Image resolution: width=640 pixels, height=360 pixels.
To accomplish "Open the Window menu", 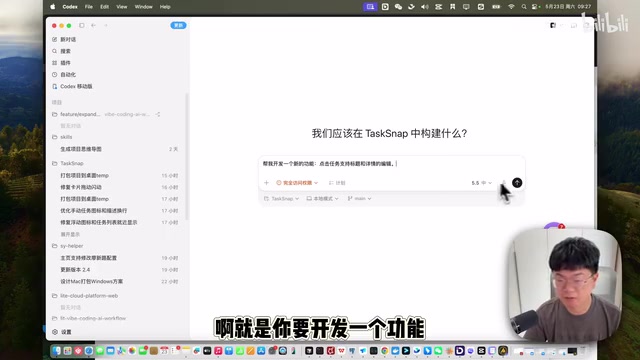I will click(x=144, y=7).
